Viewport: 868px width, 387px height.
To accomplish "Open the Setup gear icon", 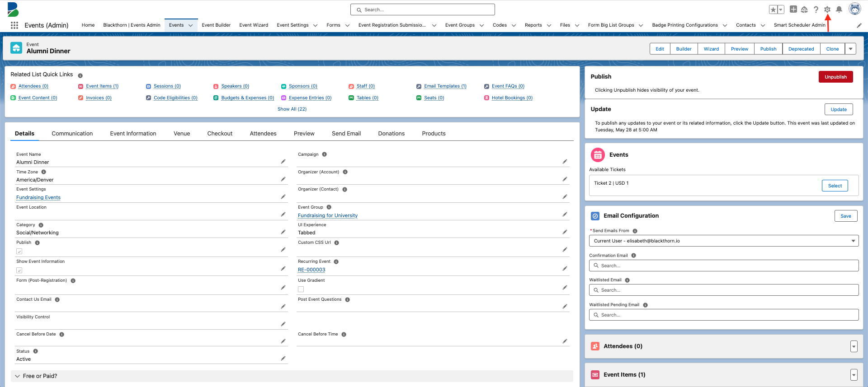I will pos(827,9).
